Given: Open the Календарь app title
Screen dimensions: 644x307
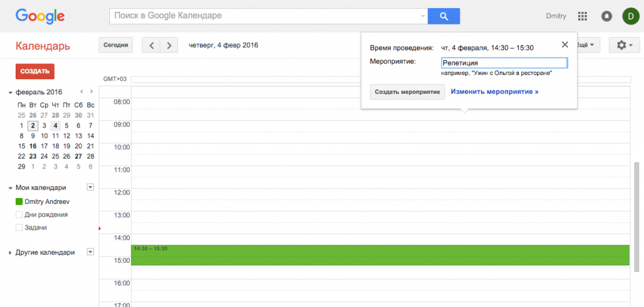Looking at the screenshot, I should pos(43,46).
